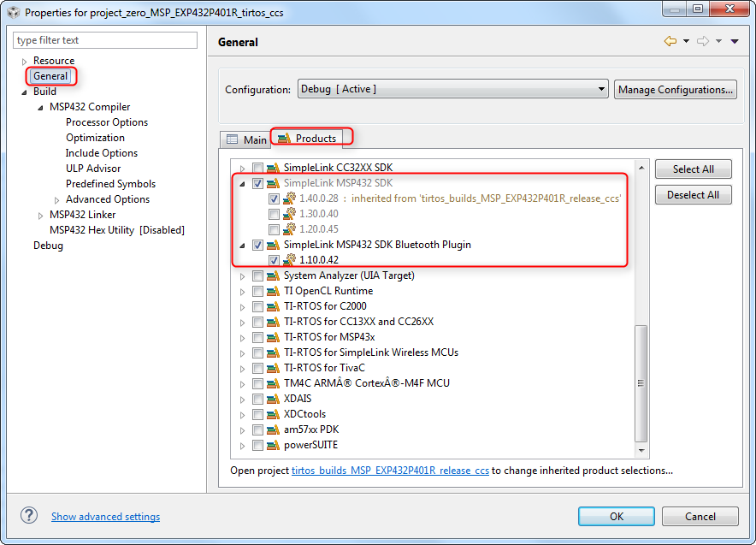
Task: Click the gear icon for version 1.20.0.45
Action: 289,229
